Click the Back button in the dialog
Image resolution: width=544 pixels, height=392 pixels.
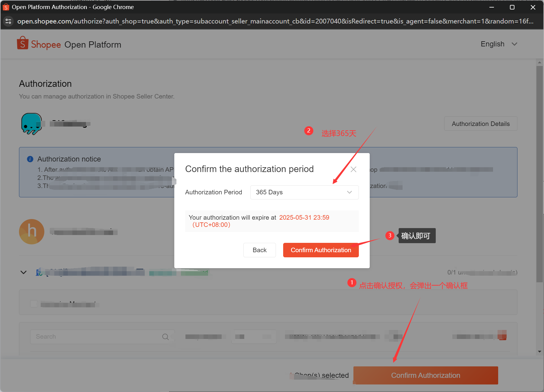pos(259,250)
